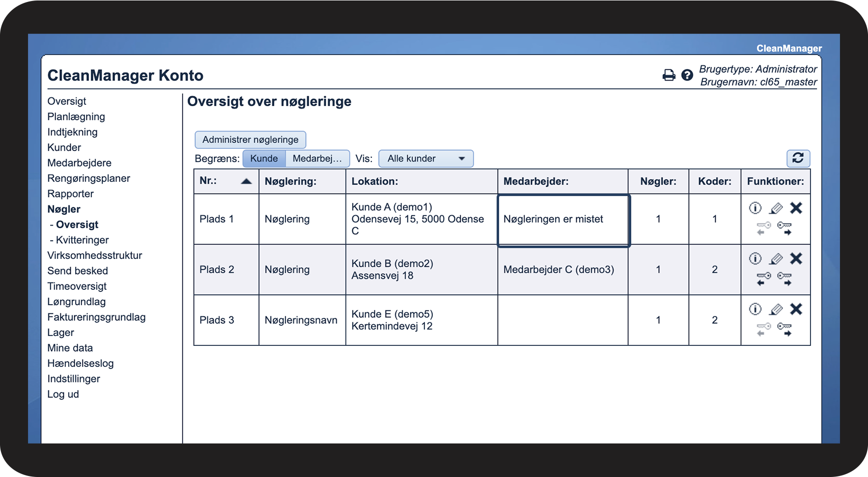Screen dimensions: 868x477
Task: Edit the Plads 2 key ring
Action: (776, 259)
